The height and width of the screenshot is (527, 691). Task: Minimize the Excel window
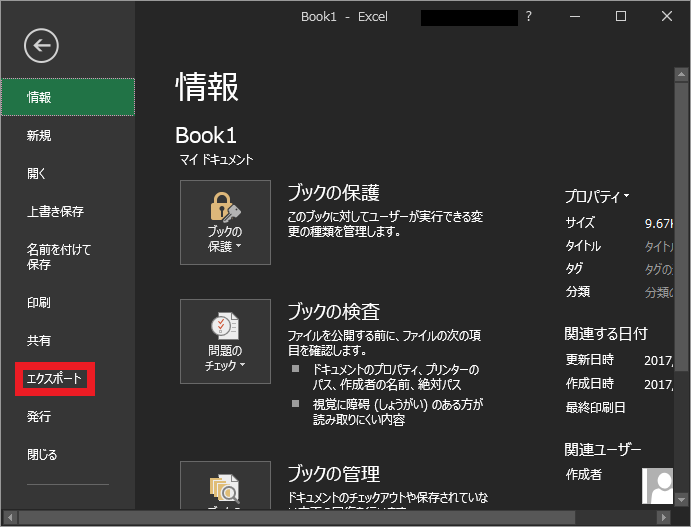point(575,17)
